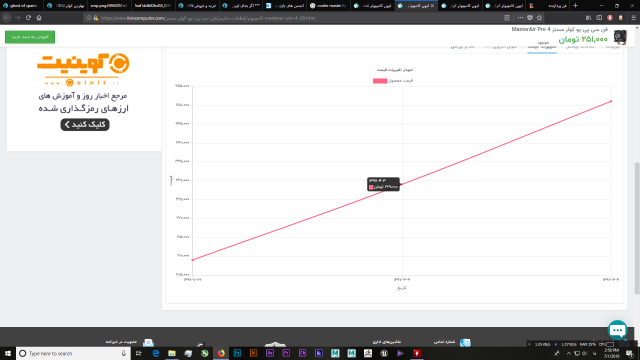Toggle reader view icon in address bar
The width and height of the screenshot is (640, 360).
(507, 18)
